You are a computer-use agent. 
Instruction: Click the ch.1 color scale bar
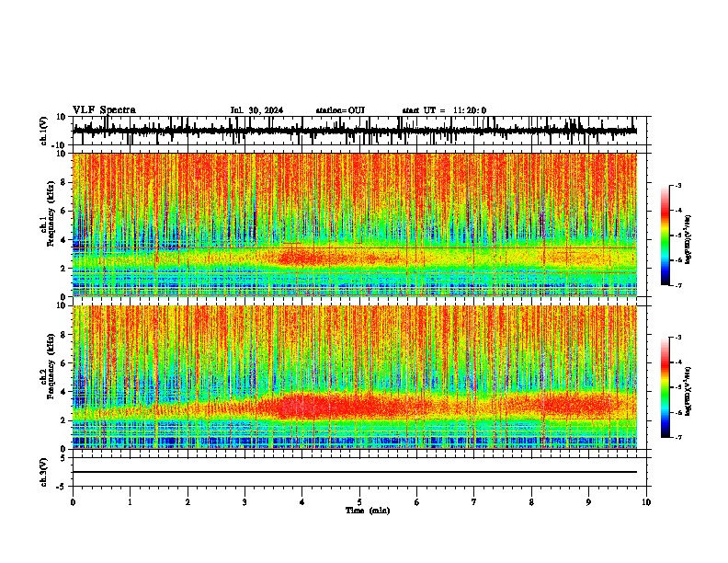[x=665, y=236]
